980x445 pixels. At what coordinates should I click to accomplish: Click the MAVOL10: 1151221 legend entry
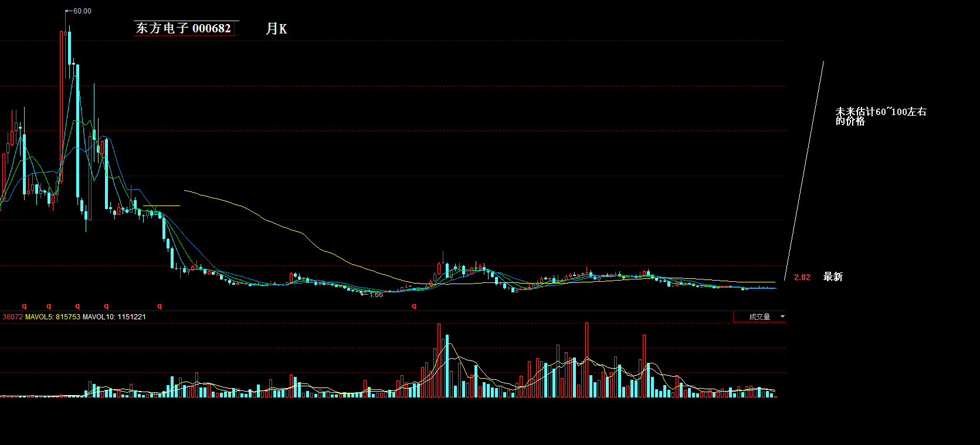[114, 317]
